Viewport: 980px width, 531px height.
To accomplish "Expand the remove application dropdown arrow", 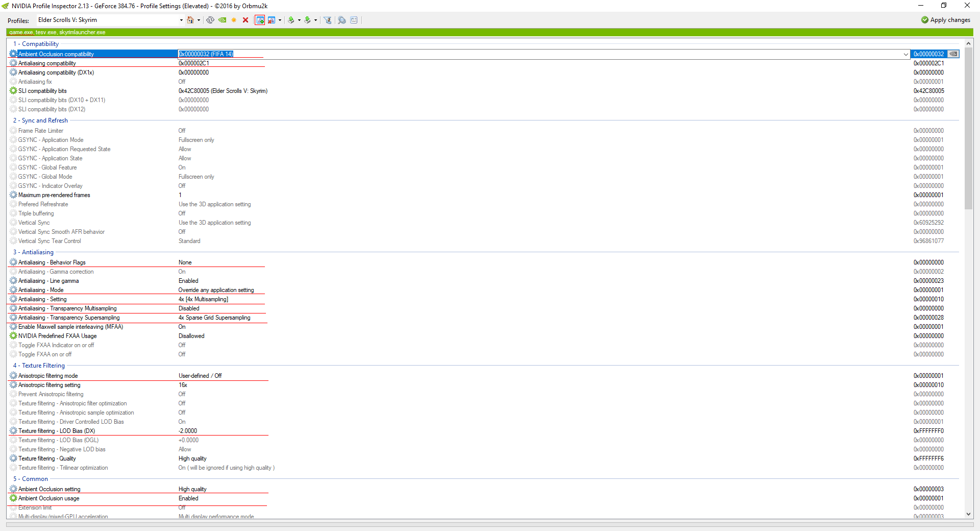I will point(280,20).
